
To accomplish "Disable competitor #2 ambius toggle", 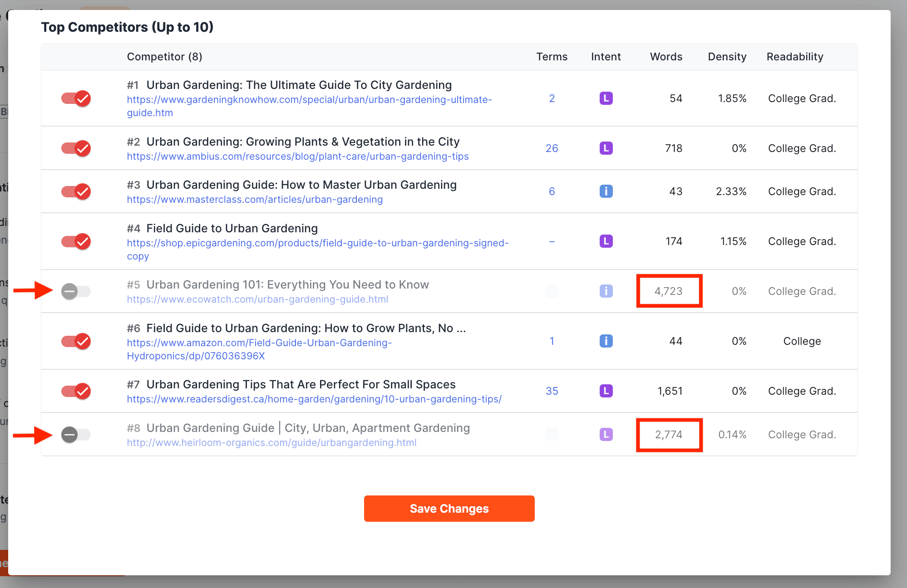I will coord(76,148).
